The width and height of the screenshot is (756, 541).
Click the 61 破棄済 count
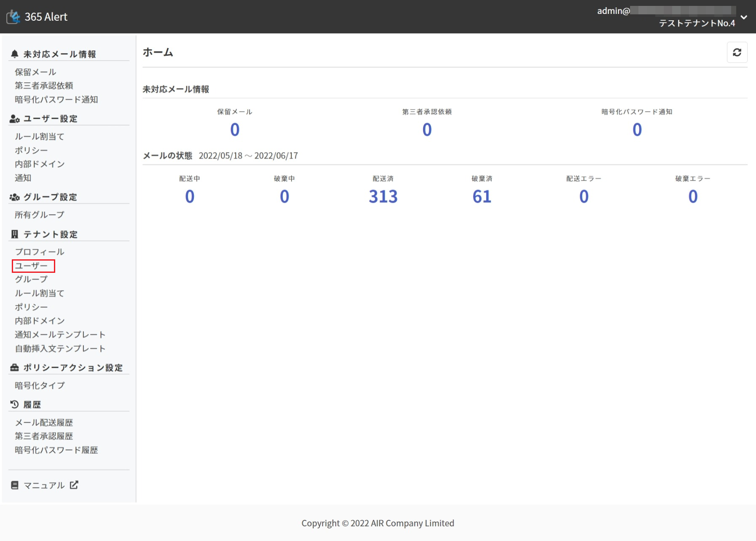pyautogui.click(x=482, y=196)
